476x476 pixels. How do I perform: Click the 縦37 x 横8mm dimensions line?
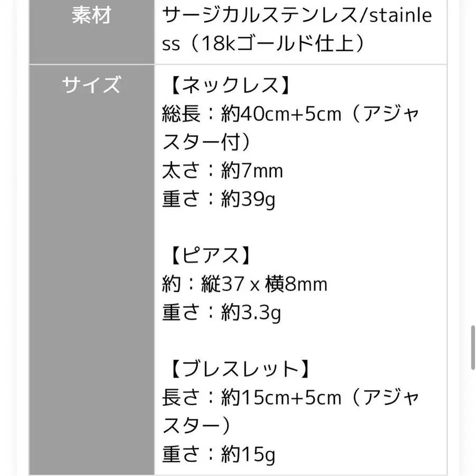tap(264, 285)
